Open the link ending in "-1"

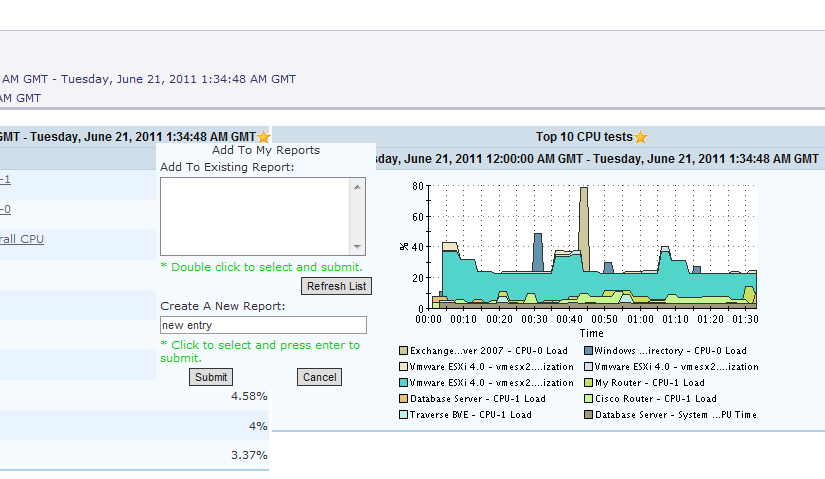tap(5, 179)
